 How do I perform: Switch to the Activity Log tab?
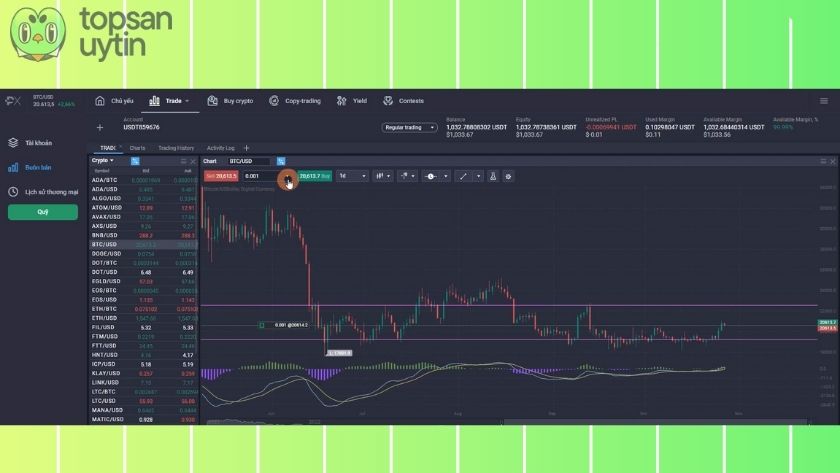(220, 148)
